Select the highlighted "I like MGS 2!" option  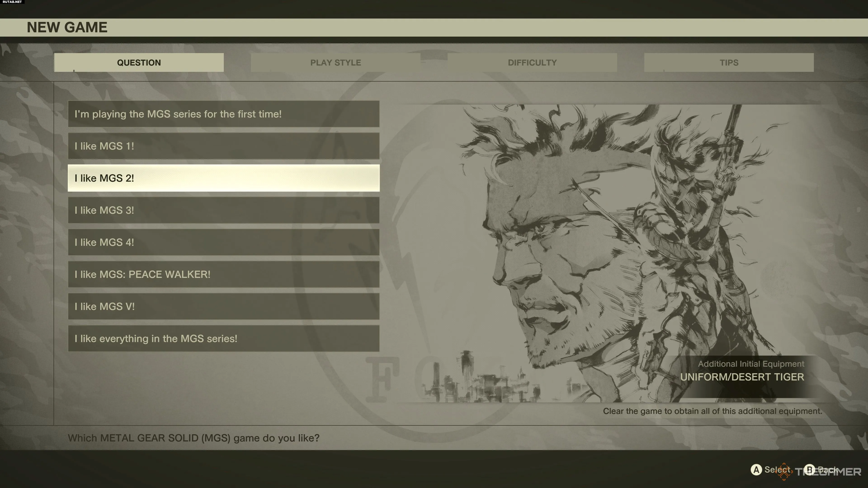pos(224,178)
